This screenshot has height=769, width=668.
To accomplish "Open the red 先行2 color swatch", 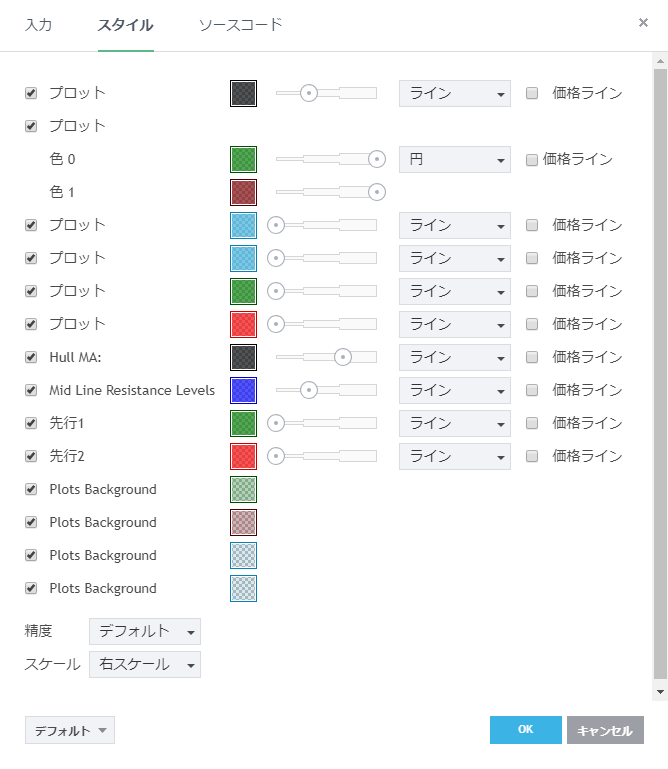I will 243,456.
